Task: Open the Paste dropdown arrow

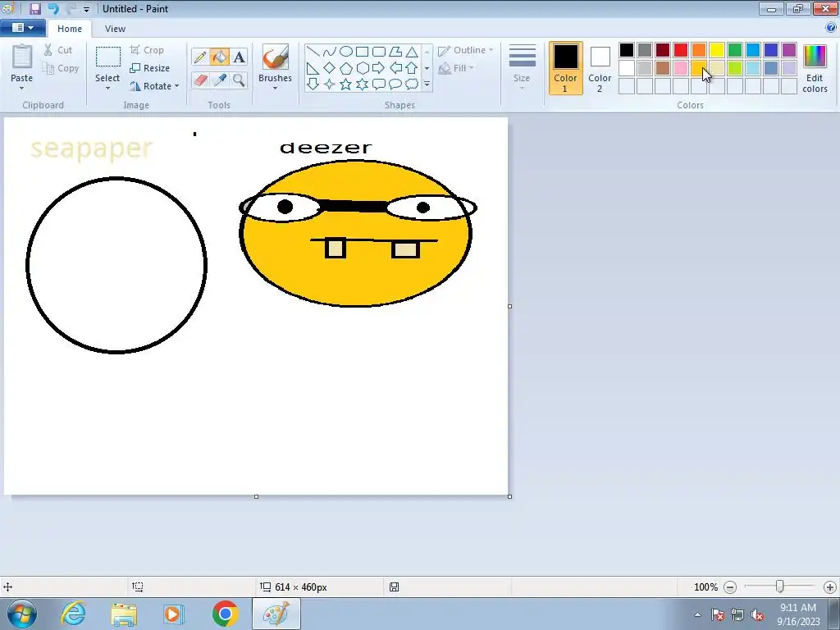Action: coord(22,89)
